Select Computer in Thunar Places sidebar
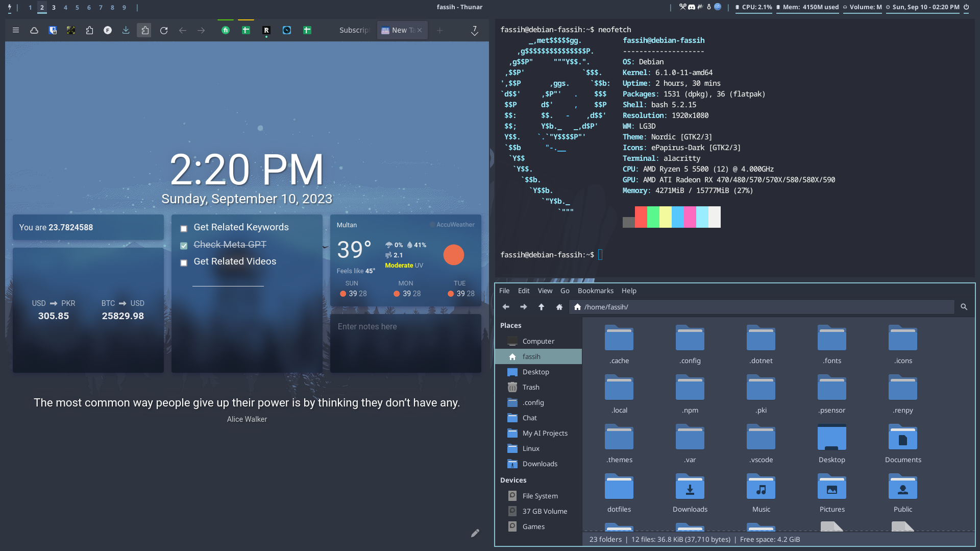The height and width of the screenshot is (551, 980). pyautogui.click(x=538, y=341)
